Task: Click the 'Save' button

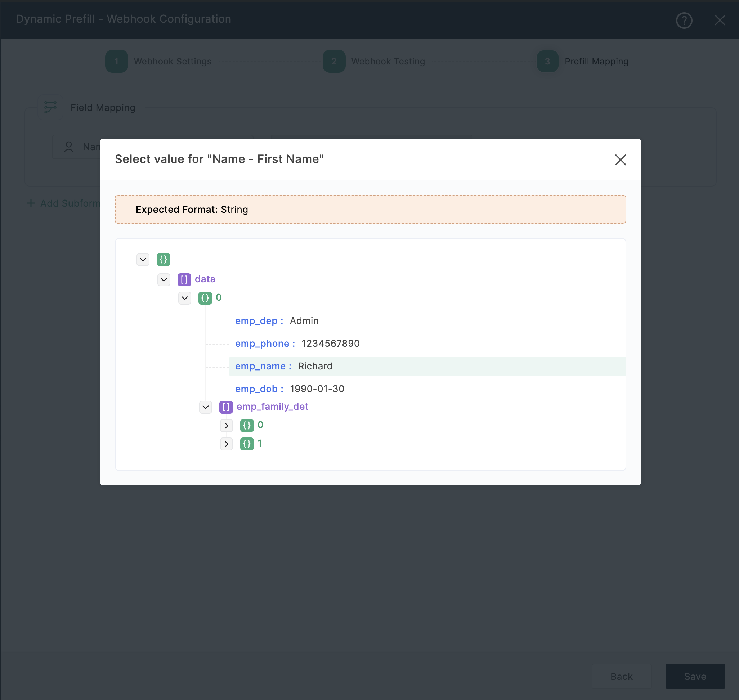Action: [x=695, y=675]
